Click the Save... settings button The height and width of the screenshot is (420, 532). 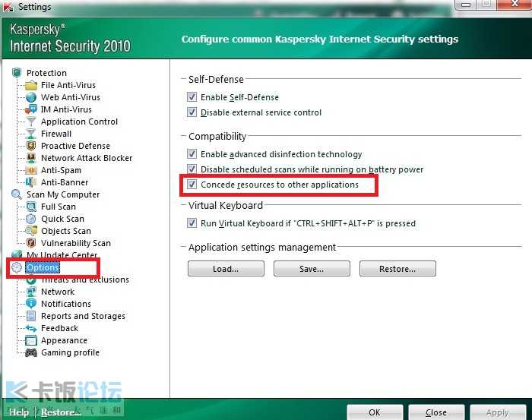312,269
